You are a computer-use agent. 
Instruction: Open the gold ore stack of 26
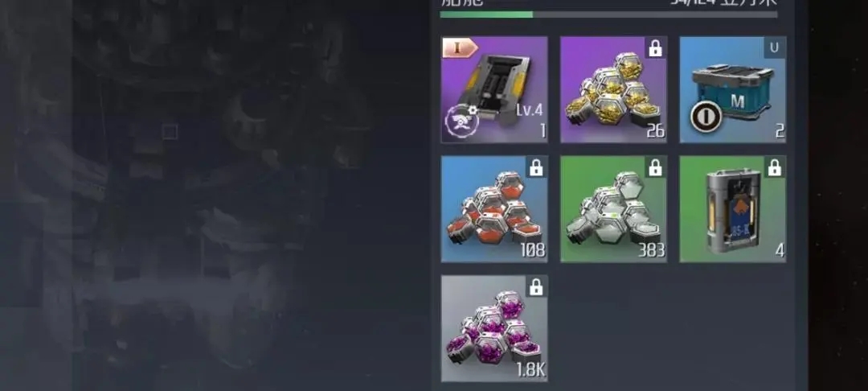[x=613, y=90]
